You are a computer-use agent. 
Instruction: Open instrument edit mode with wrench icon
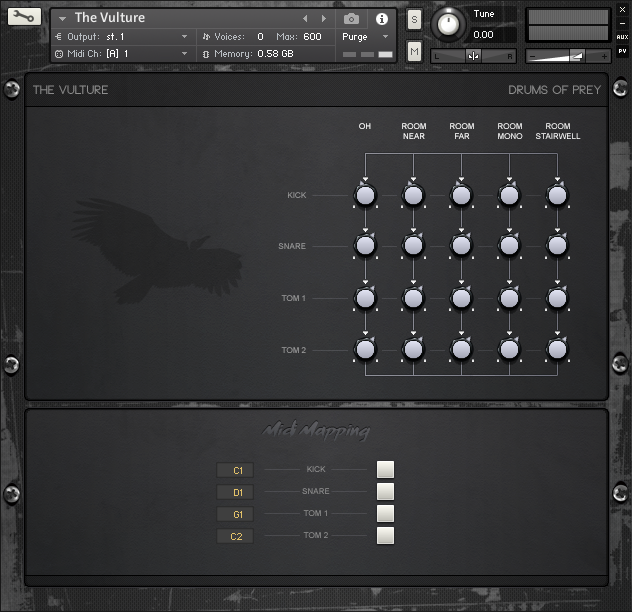pos(25,18)
